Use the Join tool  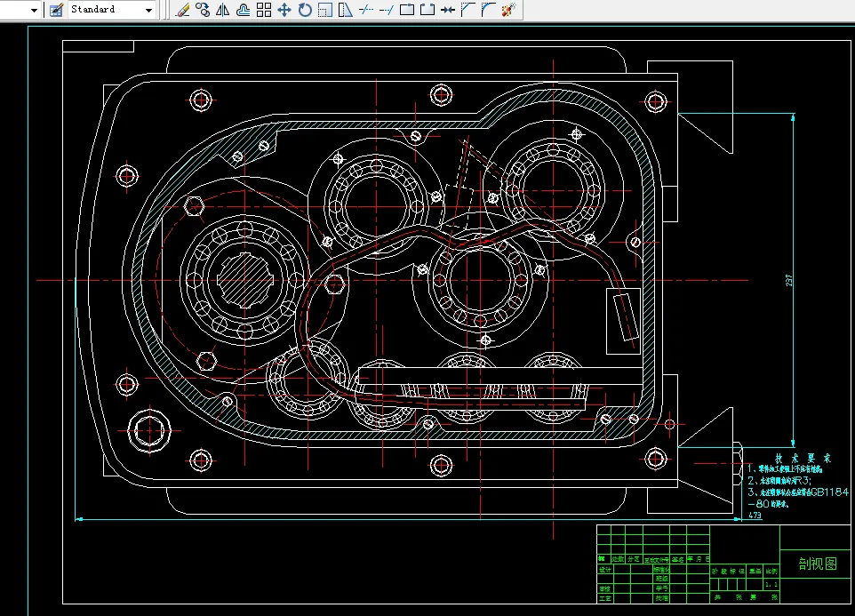pos(447,10)
